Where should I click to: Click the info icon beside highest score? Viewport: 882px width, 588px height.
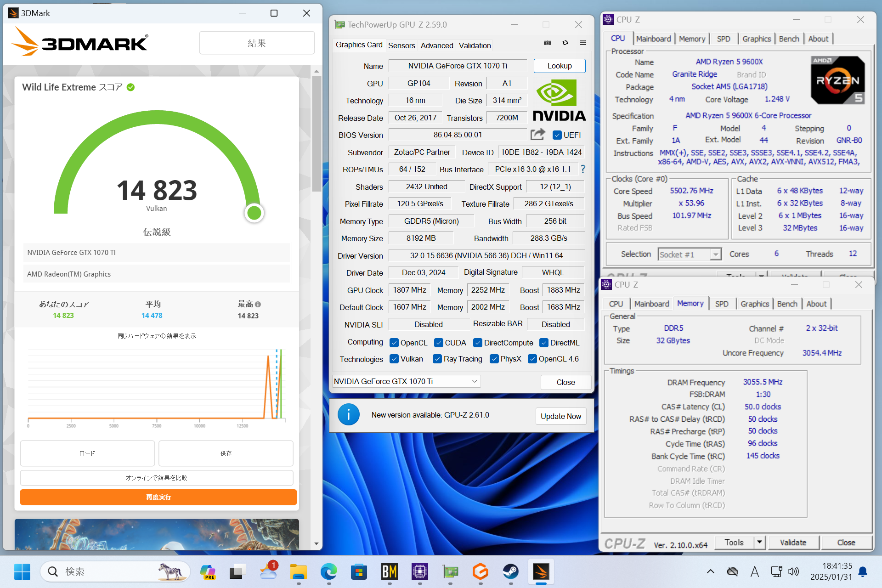(258, 304)
